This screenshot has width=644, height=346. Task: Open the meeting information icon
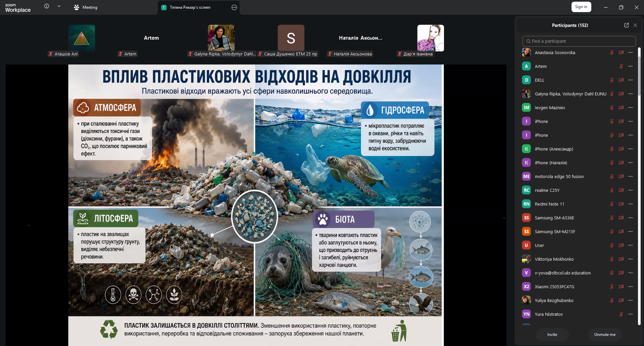tap(47, 6)
